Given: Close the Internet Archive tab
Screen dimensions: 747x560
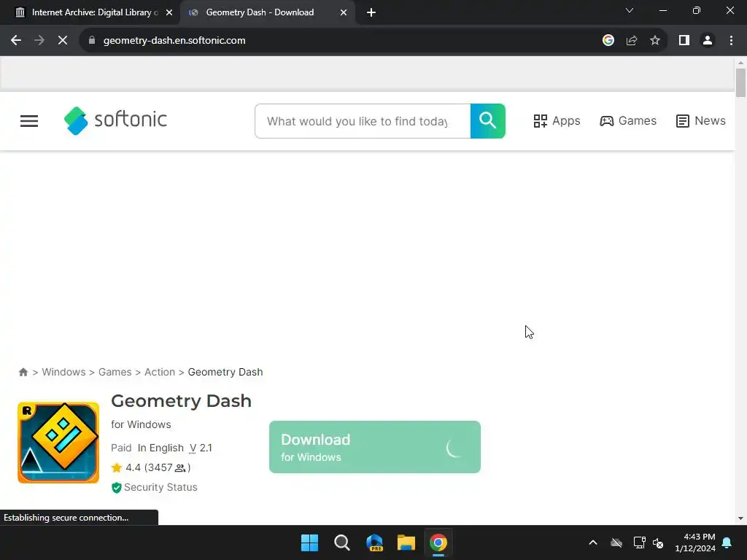Looking at the screenshot, I should point(169,12).
